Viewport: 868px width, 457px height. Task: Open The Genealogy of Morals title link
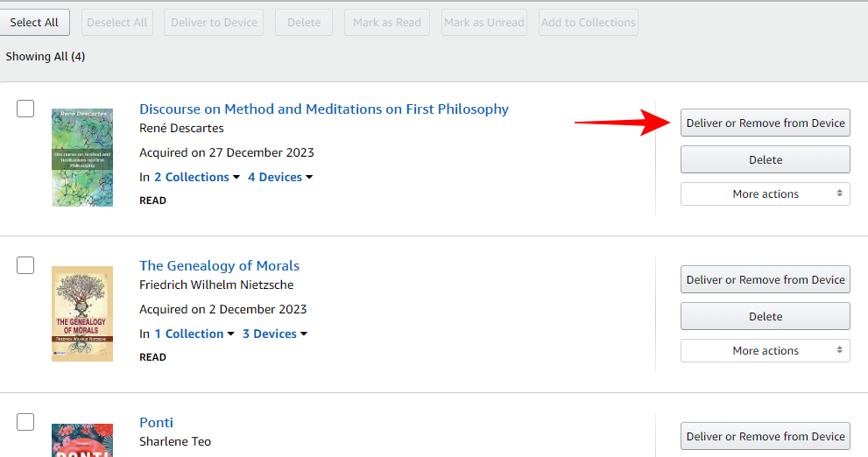pos(219,265)
